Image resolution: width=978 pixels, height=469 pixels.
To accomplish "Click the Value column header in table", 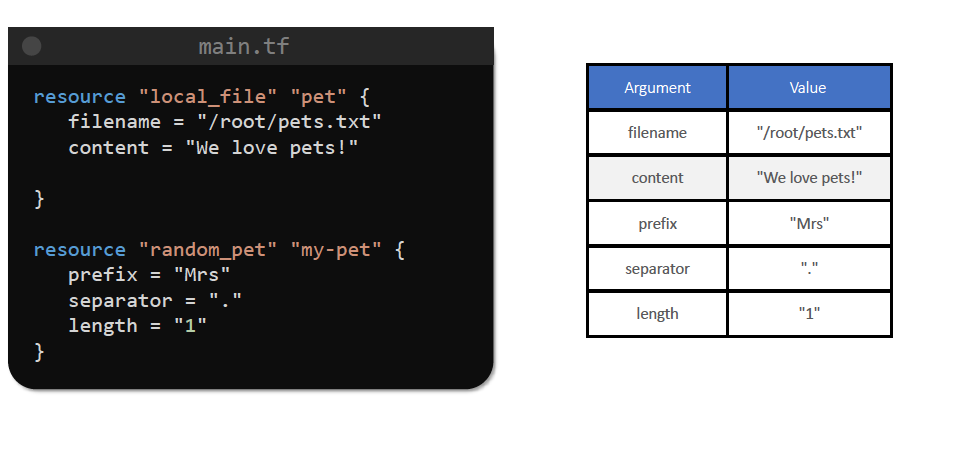I will (808, 87).
